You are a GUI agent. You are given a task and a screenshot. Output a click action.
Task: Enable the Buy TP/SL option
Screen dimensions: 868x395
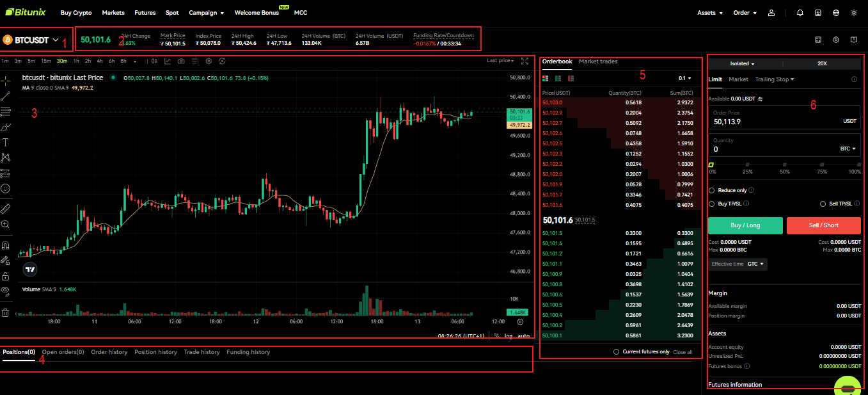[712, 204]
